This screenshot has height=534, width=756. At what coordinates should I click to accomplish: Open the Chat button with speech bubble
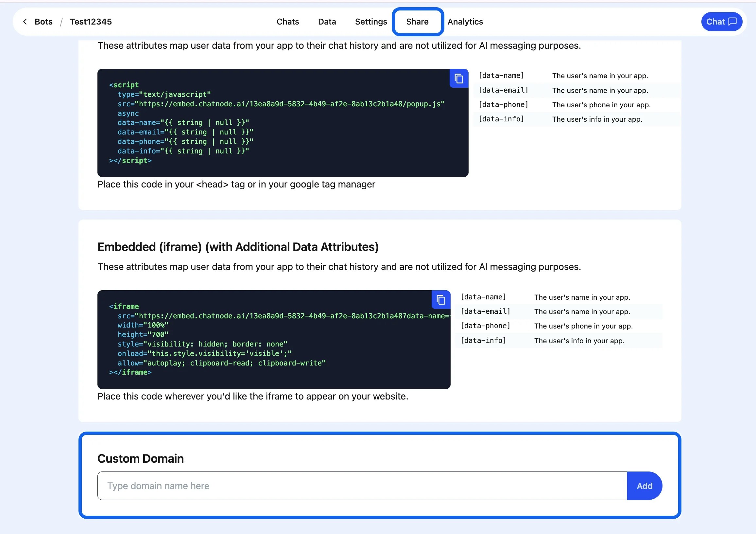click(x=721, y=22)
